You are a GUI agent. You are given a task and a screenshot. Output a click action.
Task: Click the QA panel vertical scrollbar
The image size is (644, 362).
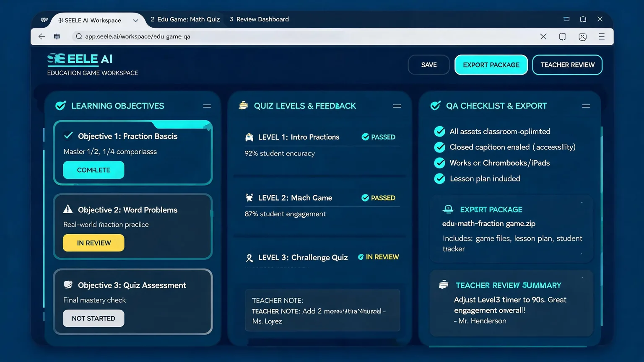pos(602,226)
